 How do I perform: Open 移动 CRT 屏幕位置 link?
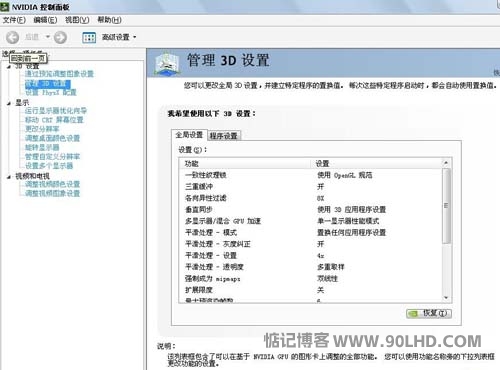pyautogui.click(x=54, y=120)
